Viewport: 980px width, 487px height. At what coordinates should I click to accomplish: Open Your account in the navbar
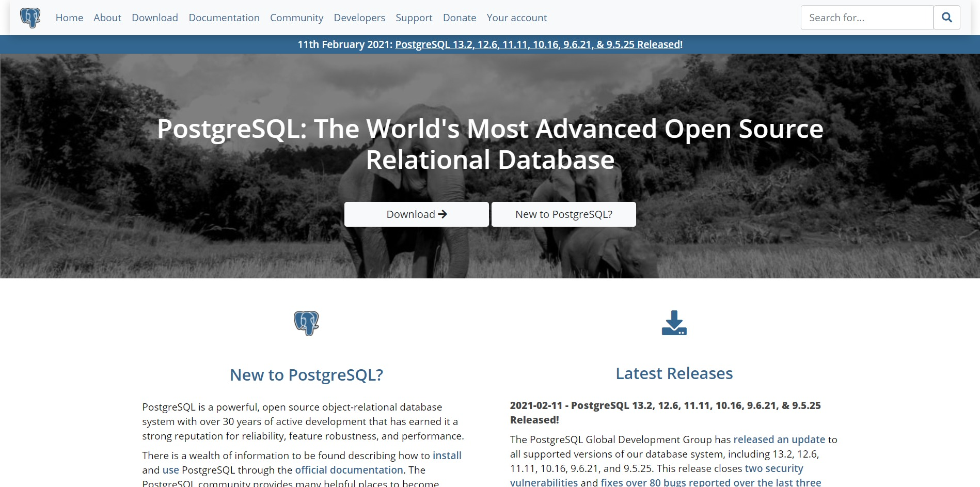517,18
